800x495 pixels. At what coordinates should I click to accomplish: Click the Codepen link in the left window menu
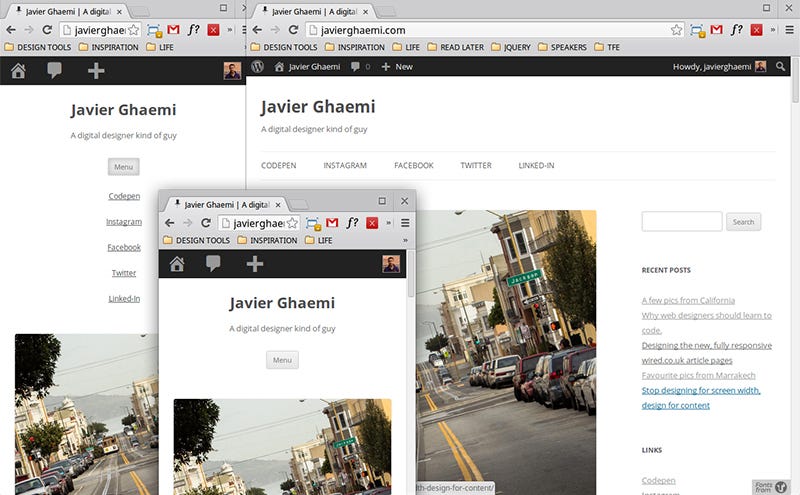click(124, 196)
